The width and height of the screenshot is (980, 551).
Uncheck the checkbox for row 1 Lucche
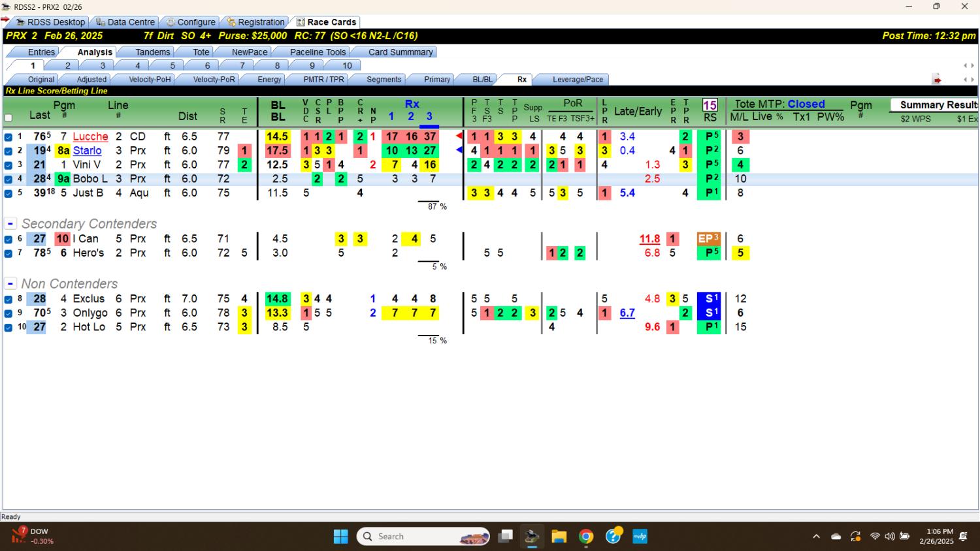(8, 137)
